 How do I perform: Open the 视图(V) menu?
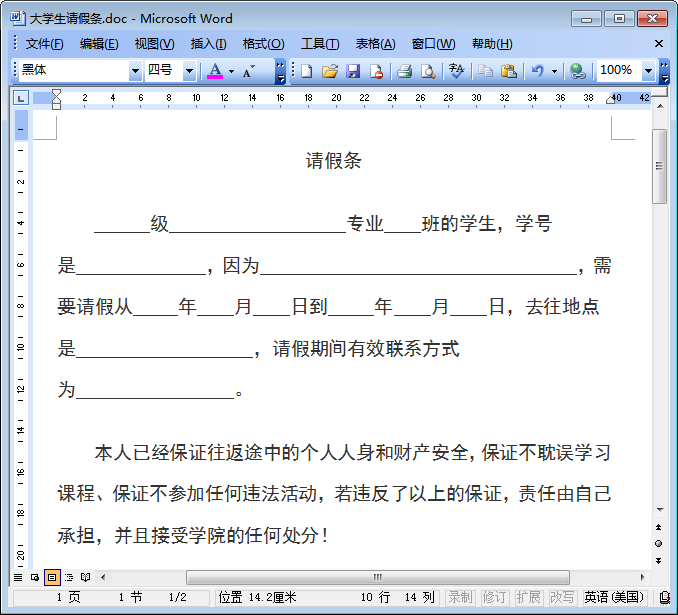click(x=154, y=44)
